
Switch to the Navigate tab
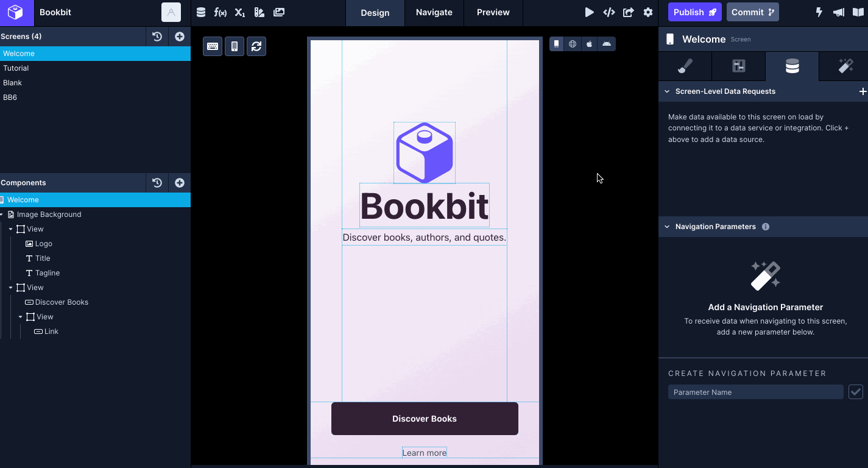click(x=434, y=13)
